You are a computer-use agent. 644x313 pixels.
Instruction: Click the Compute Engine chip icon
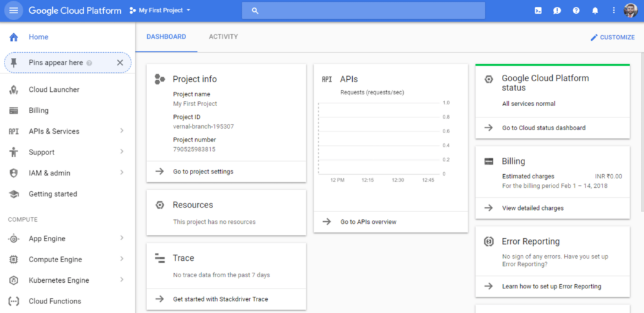tap(14, 260)
